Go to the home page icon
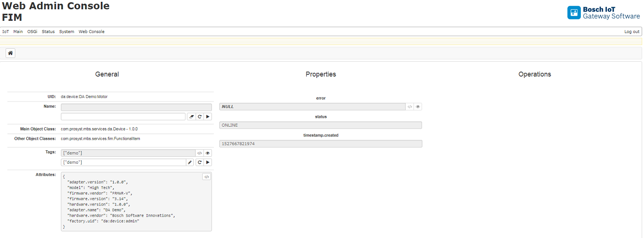The height and width of the screenshot is (238, 644). [x=10, y=53]
